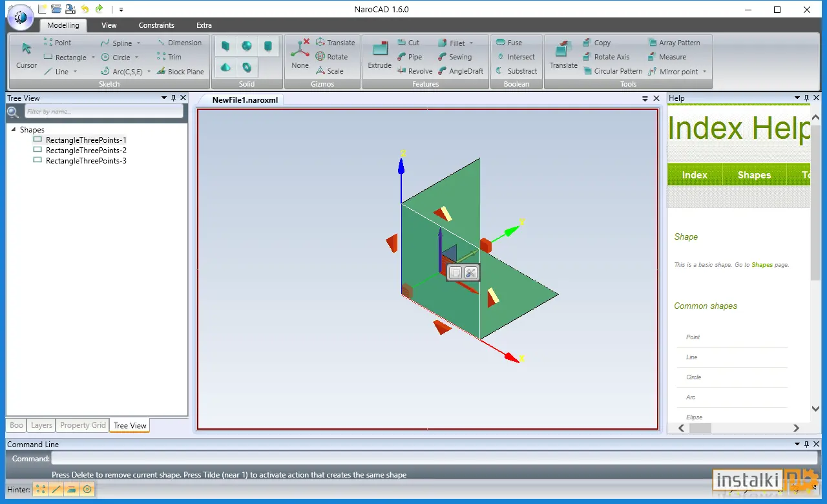Select the Pipe feature

(x=410, y=57)
